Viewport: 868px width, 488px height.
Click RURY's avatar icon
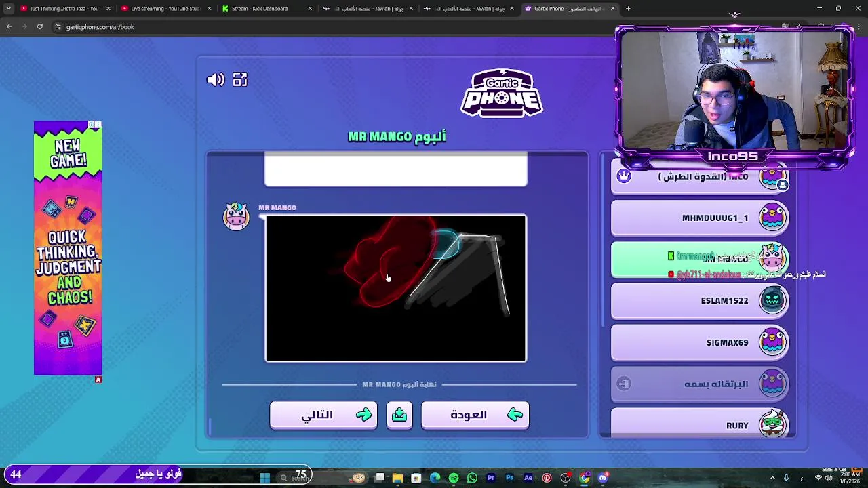click(772, 424)
